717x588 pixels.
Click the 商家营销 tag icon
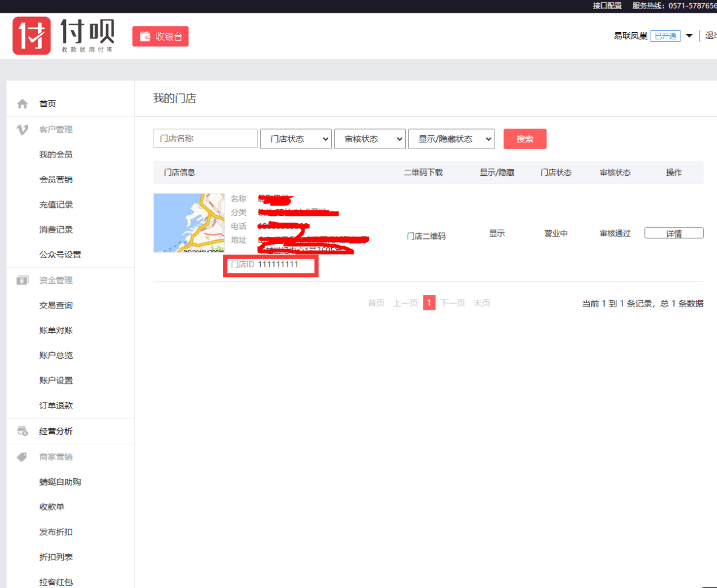pyautogui.click(x=22, y=456)
